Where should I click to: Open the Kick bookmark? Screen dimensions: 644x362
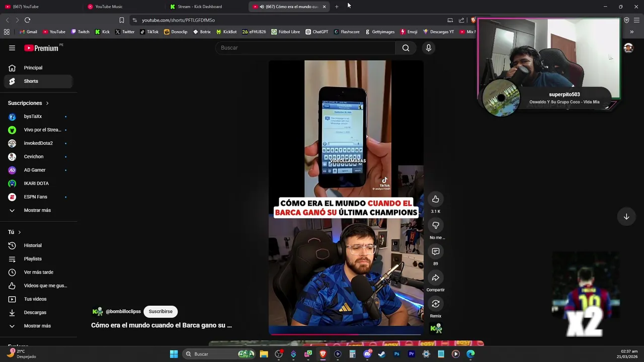(102, 32)
